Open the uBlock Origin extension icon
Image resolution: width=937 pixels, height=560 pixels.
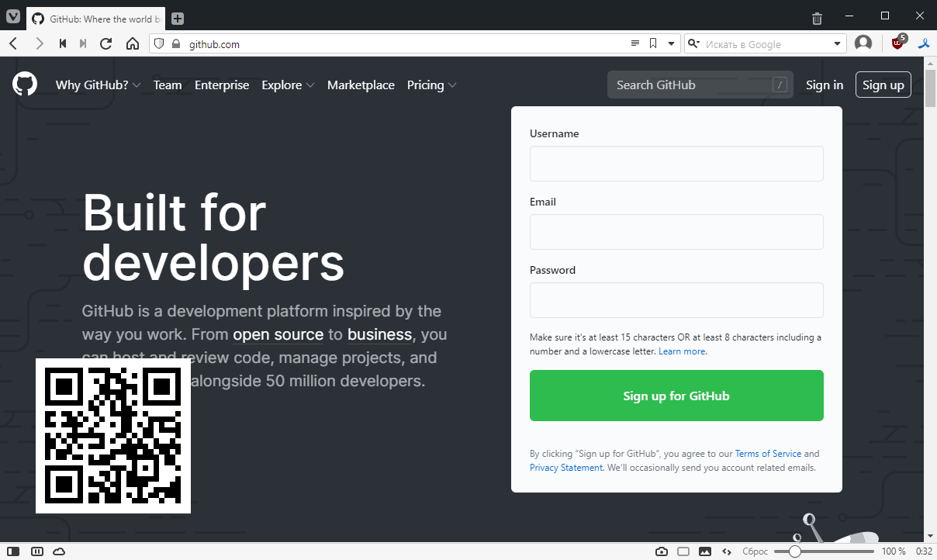coord(898,43)
